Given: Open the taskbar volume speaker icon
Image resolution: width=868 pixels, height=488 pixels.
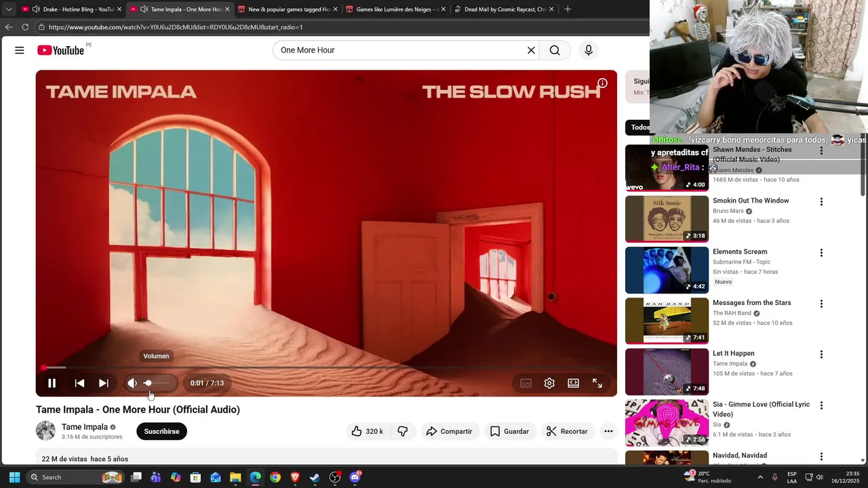Looking at the screenshot, I should pyautogui.click(x=819, y=477).
